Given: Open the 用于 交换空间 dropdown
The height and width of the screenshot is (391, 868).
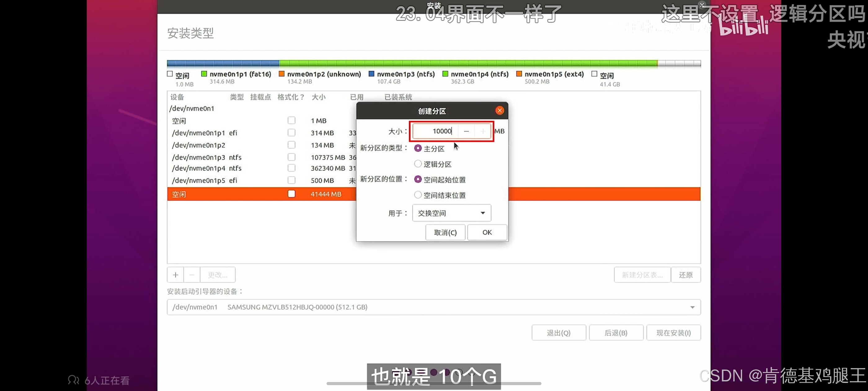Looking at the screenshot, I should pyautogui.click(x=452, y=213).
